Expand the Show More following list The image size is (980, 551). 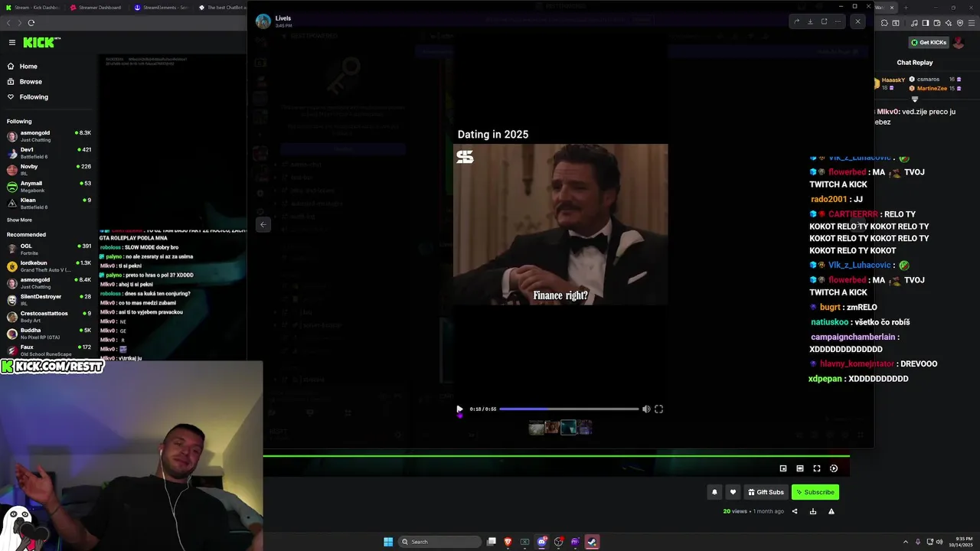point(19,220)
